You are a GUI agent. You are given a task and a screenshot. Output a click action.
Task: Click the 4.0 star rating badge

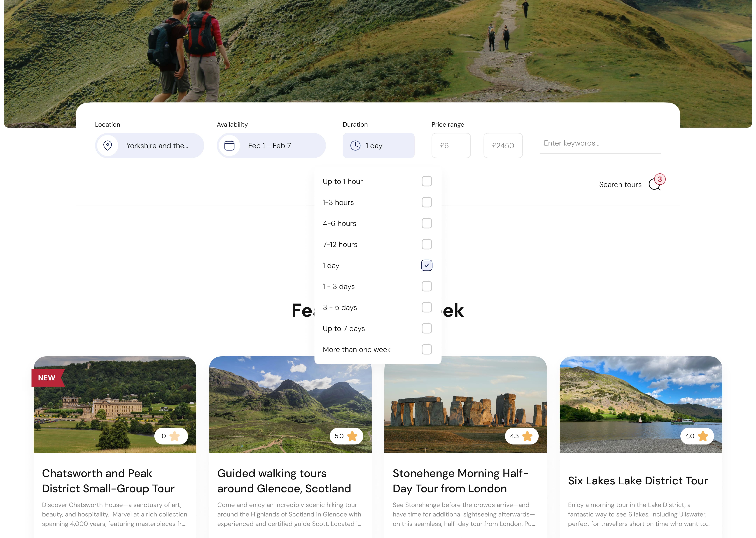[697, 436]
